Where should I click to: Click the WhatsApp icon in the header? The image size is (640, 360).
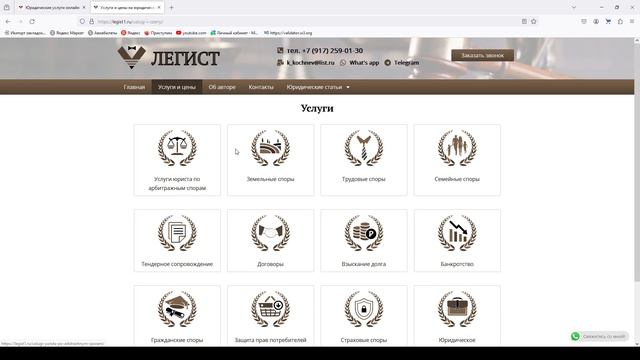tap(343, 62)
